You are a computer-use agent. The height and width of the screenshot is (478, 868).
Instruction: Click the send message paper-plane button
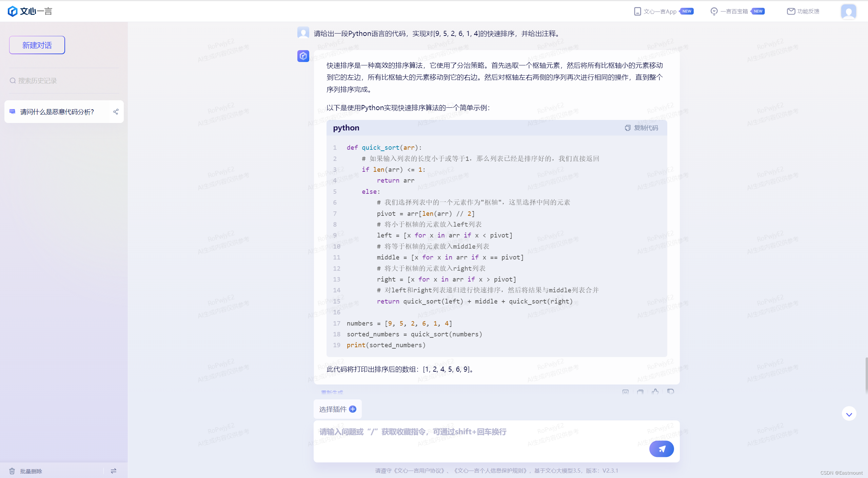661,449
